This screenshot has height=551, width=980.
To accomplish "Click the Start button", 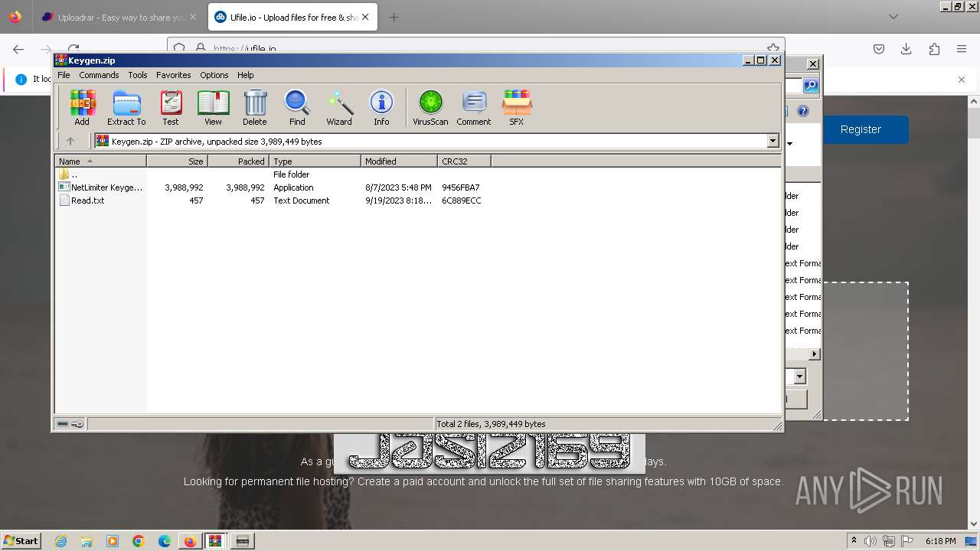I will pos(21,541).
